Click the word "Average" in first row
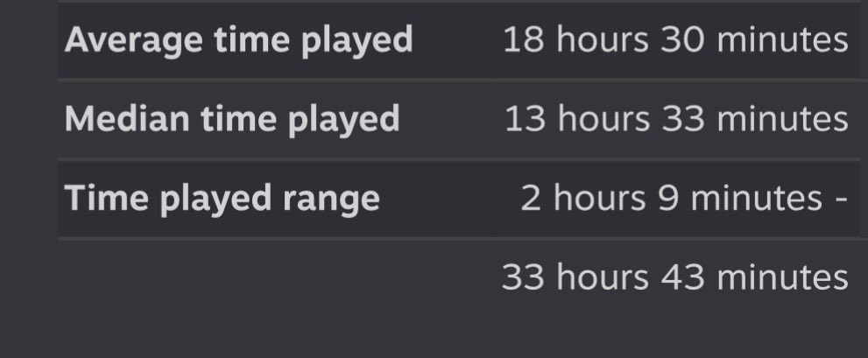 (133, 41)
